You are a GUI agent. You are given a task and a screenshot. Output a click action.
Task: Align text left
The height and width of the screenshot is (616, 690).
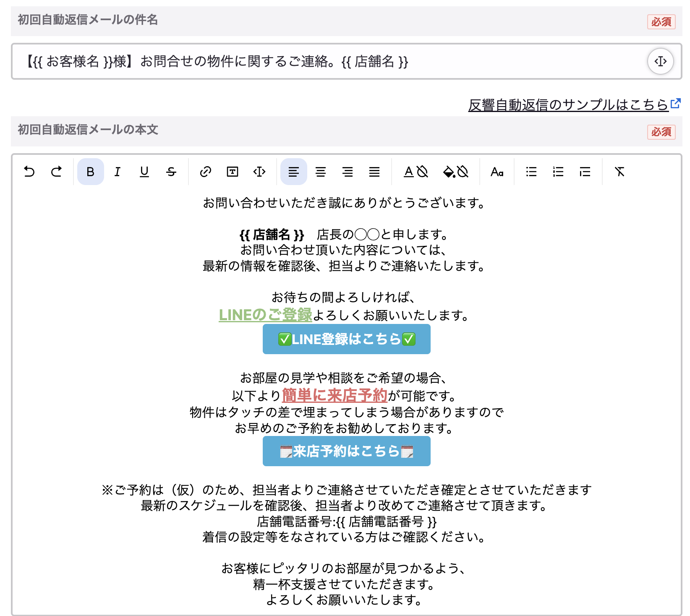294,172
